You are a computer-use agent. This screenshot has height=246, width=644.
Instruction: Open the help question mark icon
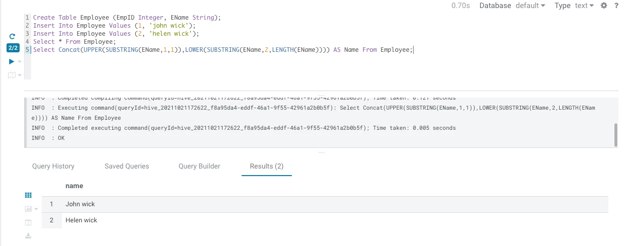tap(616, 6)
